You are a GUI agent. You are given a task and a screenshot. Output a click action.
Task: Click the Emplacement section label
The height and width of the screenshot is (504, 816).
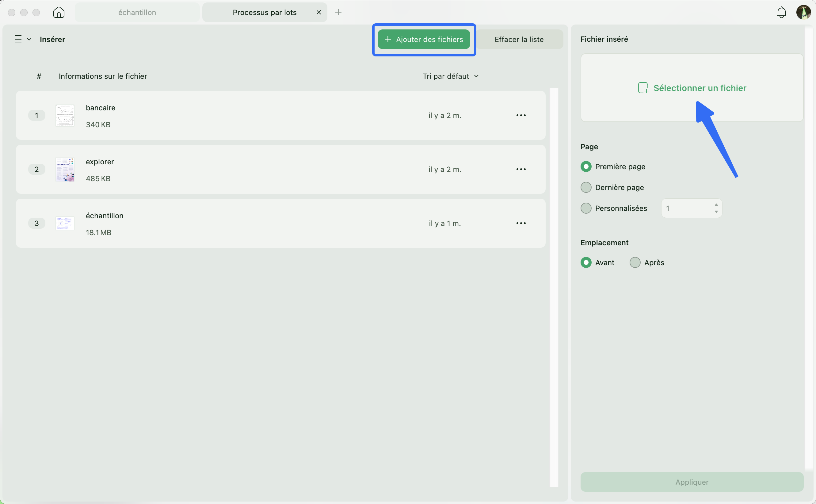click(x=604, y=243)
